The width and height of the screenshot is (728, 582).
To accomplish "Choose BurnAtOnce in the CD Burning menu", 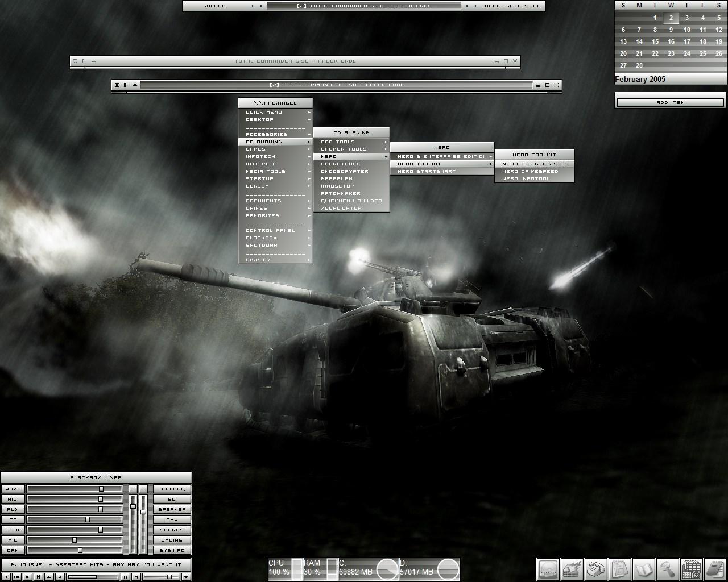I will 351,164.
